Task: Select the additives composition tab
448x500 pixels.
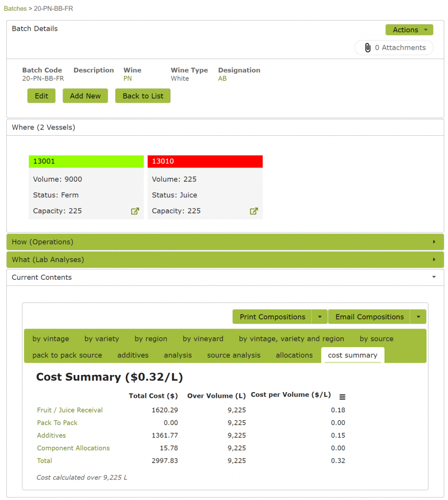Action: point(133,355)
